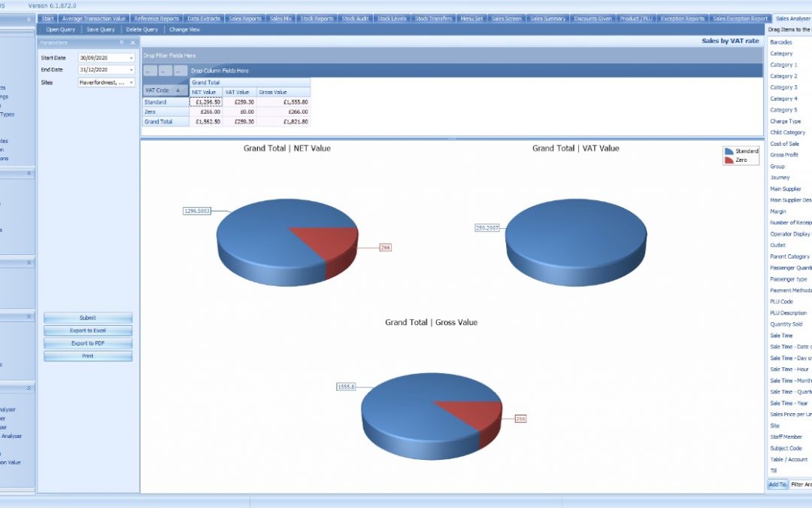Open a saved query with Open Query
Viewport: 812px width, 508px height.
[59, 29]
